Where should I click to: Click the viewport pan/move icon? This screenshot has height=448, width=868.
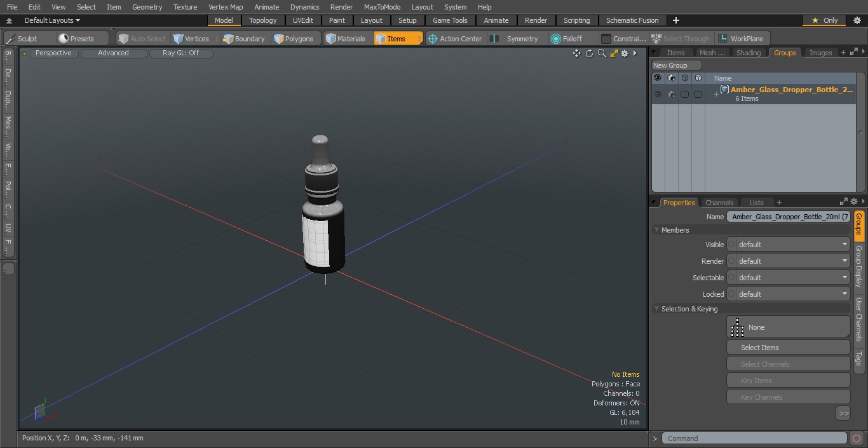[576, 53]
